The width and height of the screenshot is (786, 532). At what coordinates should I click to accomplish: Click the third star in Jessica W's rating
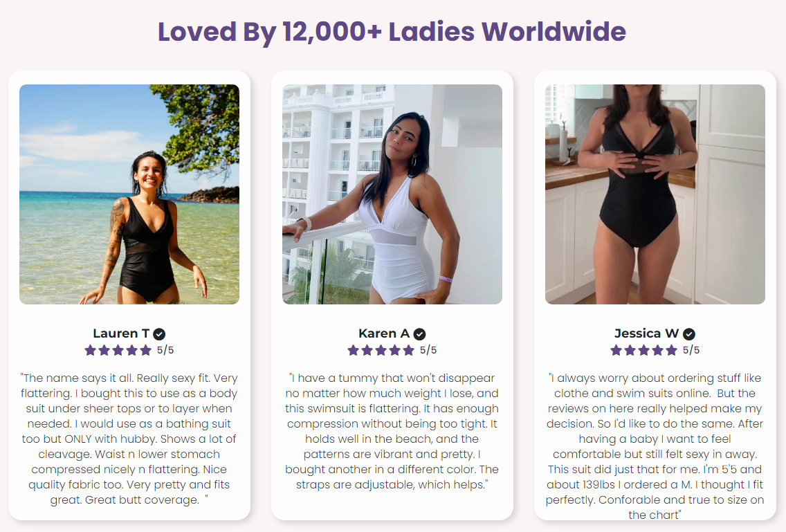click(x=643, y=350)
